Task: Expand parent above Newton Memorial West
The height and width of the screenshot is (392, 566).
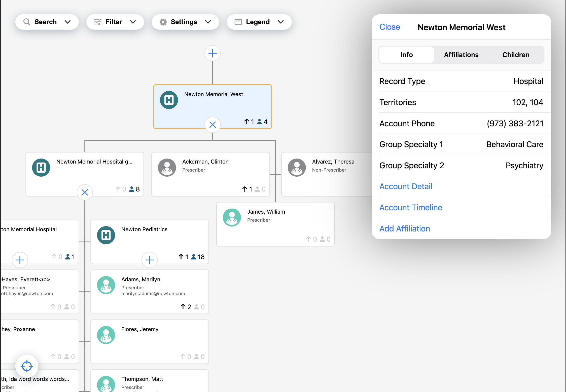Action: [x=213, y=53]
